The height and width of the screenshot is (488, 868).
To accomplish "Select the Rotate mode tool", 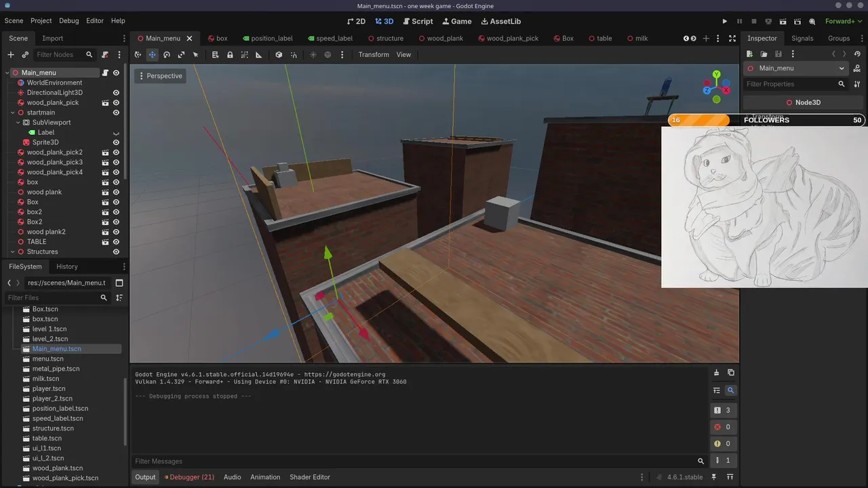I will (x=167, y=55).
